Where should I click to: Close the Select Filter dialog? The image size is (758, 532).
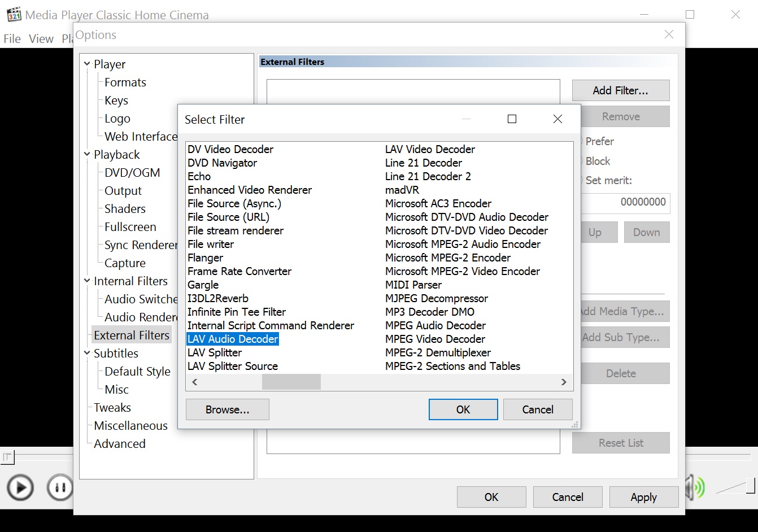[557, 119]
